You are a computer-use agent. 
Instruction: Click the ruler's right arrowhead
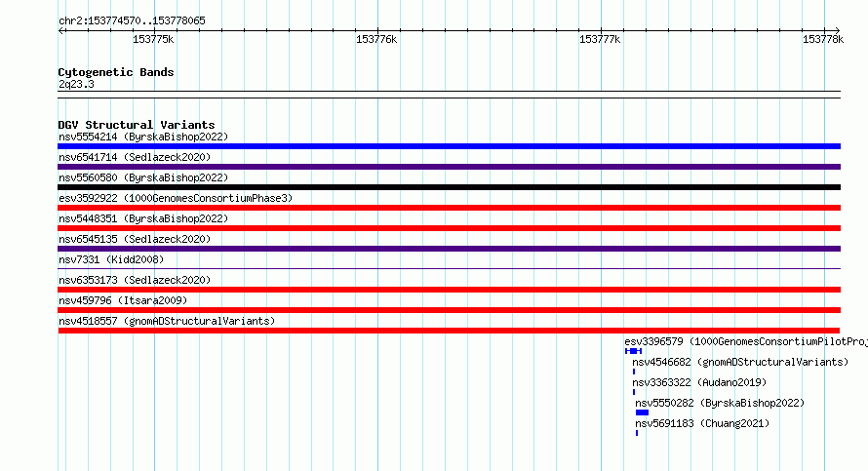point(837,31)
